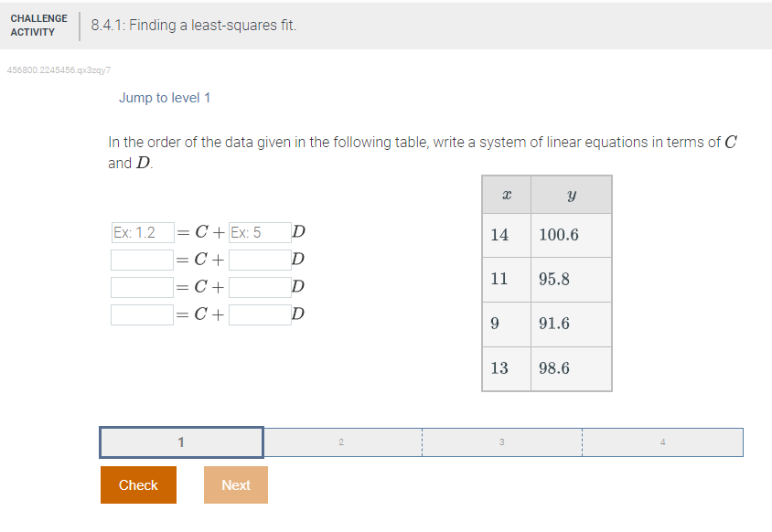Focus the first equation's left input, Ex: 1.2
The width and height of the screenshot is (772, 532).
(143, 232)
